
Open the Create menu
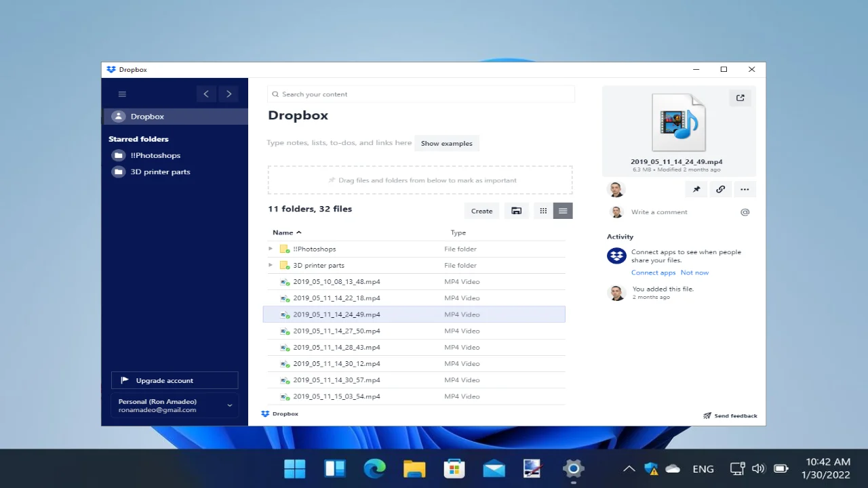point(481,211)
